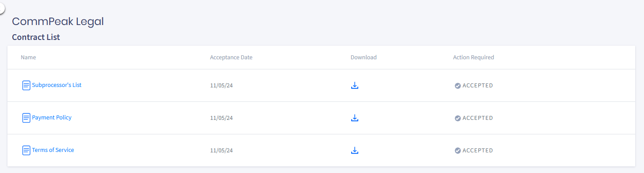The image size is (644, 173).
Task: Select the Payment Policy acceptance date 11/05/24
Action: pos(221,118)
